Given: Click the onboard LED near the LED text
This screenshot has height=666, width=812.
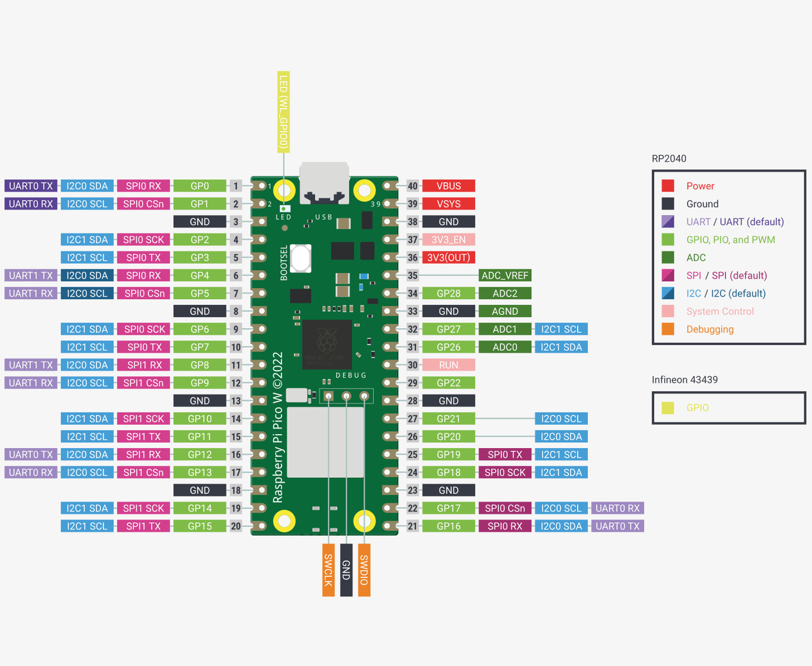Looking at the screenshot, I should click(285, 209).
